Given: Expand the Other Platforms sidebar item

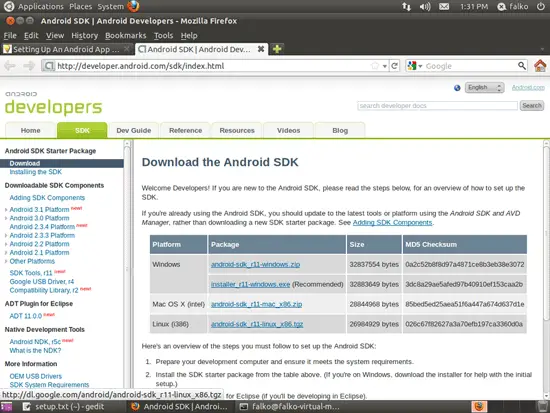Looking at the screenshot, I should tap(6, 261).
